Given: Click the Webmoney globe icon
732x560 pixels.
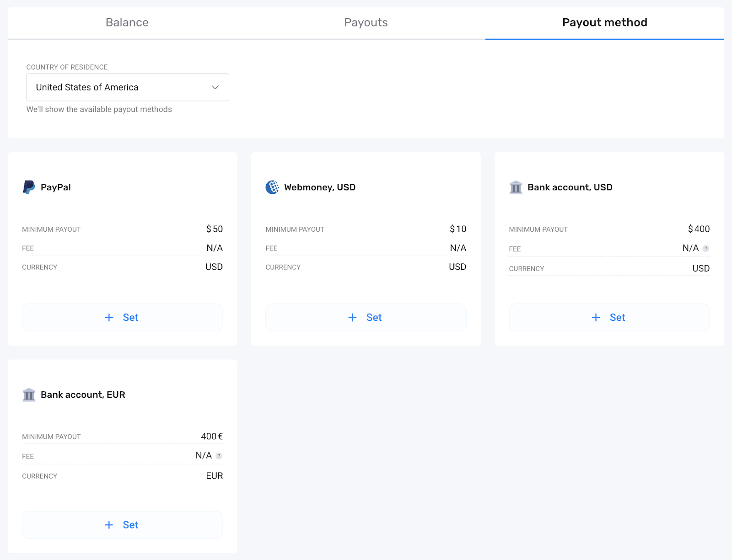Looking at the screenshot, I should pos(272,187).
